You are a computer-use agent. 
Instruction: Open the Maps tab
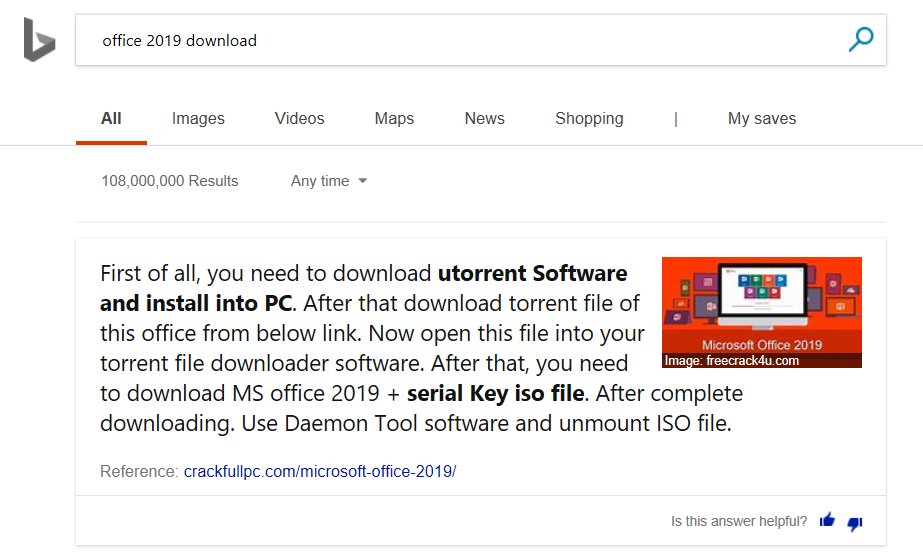pos(394,118)
